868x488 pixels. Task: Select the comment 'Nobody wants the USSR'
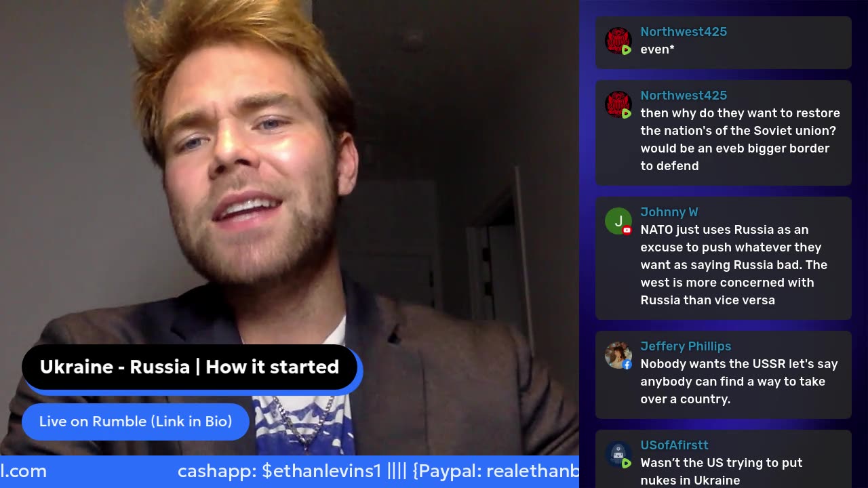tap(739, 382)
